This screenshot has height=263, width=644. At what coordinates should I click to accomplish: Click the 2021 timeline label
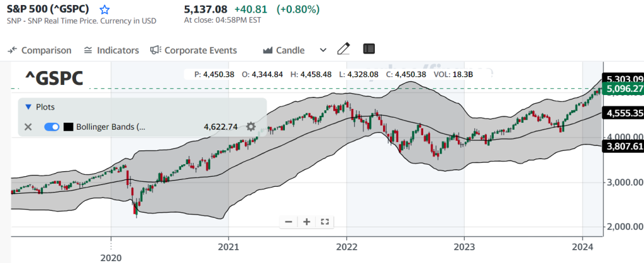point(228,247)
